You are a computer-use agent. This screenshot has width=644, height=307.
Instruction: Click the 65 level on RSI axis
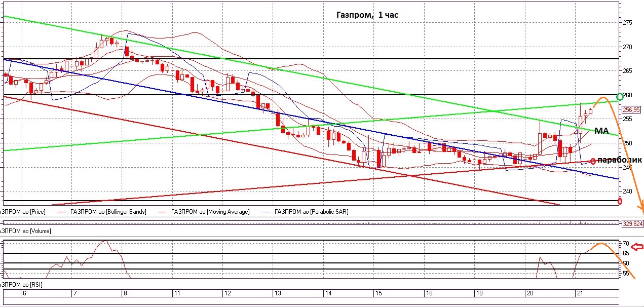[626, 253]
